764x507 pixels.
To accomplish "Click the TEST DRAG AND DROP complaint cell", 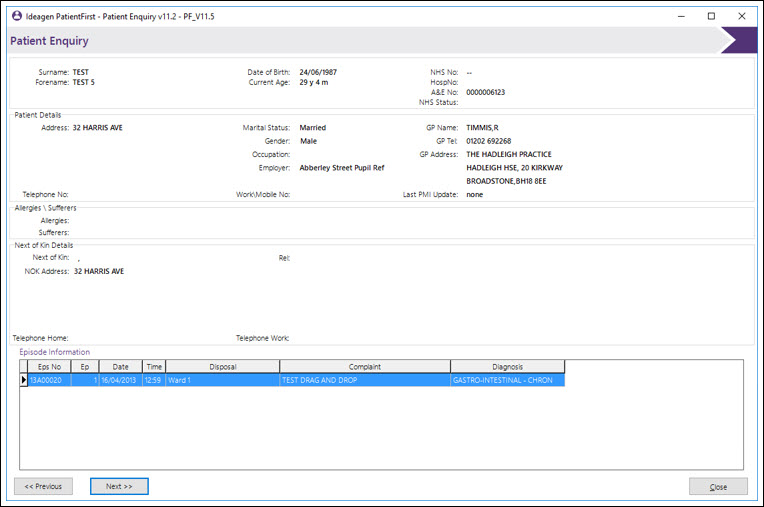I will (x=365, y=380).
